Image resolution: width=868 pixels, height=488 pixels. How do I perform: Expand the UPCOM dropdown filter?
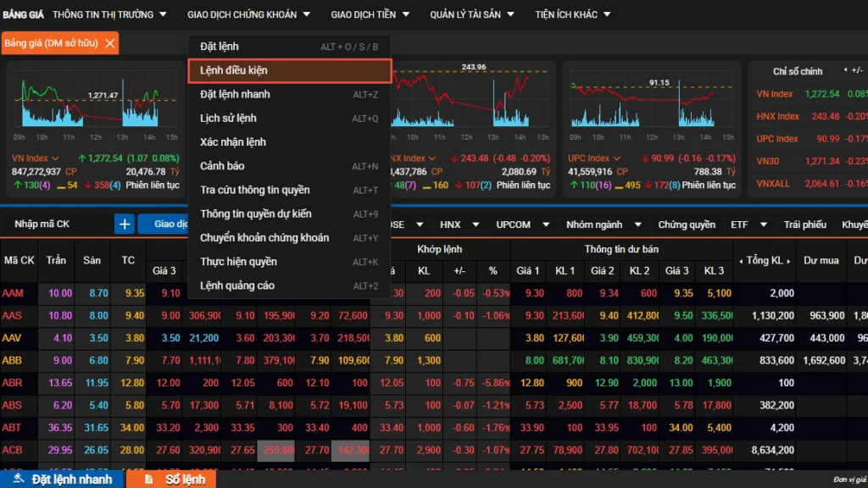tap(540, 225)
